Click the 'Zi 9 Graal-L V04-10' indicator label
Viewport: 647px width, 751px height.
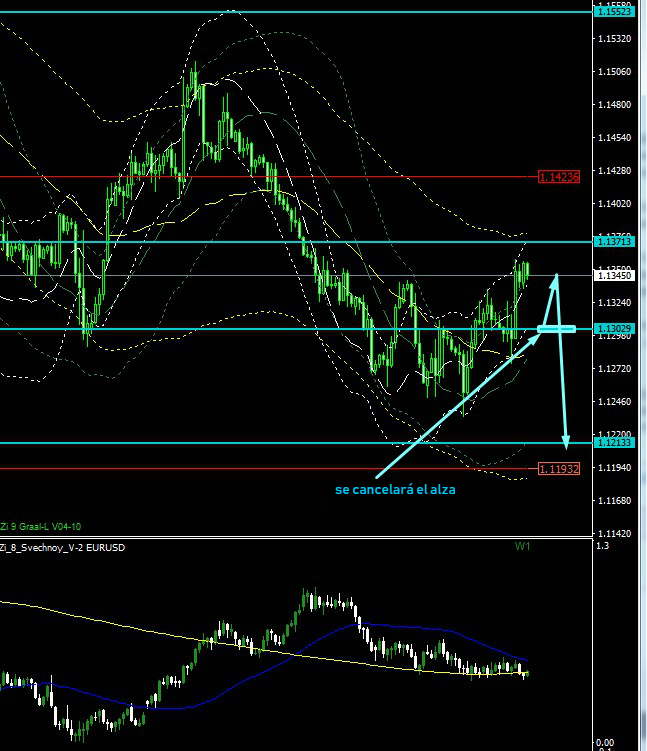coord(41,526)
